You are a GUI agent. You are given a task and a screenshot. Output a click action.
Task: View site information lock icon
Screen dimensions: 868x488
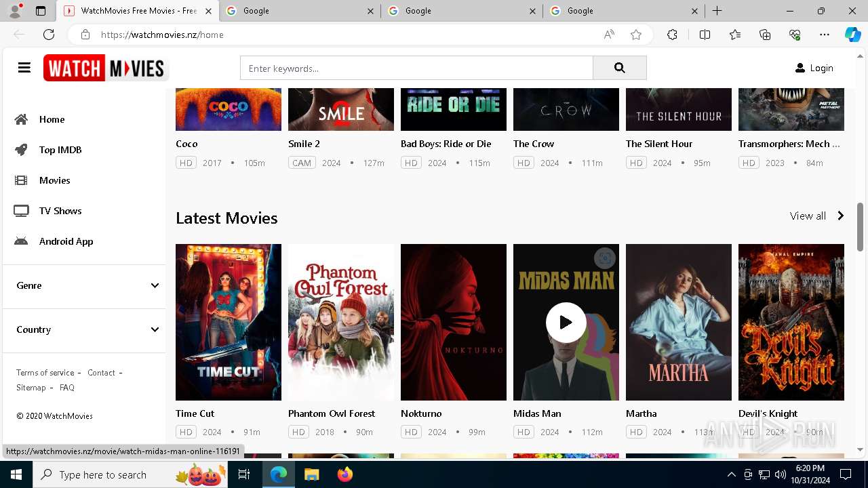point(85,35)
